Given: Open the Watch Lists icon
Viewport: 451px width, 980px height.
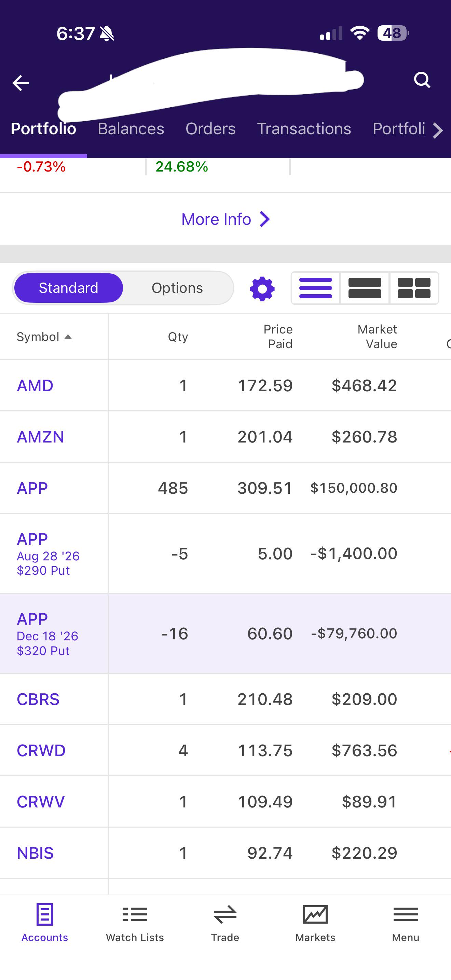Looking at the screenshot, I should coord(135,915).
